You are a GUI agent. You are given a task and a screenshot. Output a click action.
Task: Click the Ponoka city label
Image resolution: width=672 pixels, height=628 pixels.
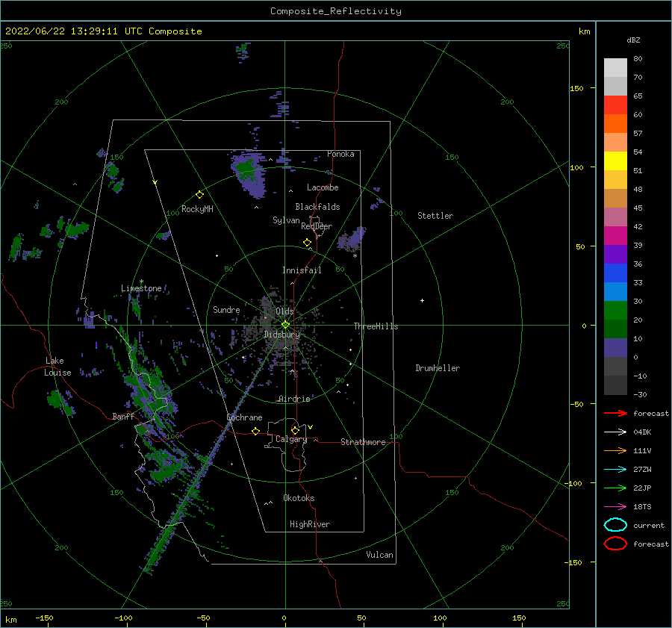340,154
